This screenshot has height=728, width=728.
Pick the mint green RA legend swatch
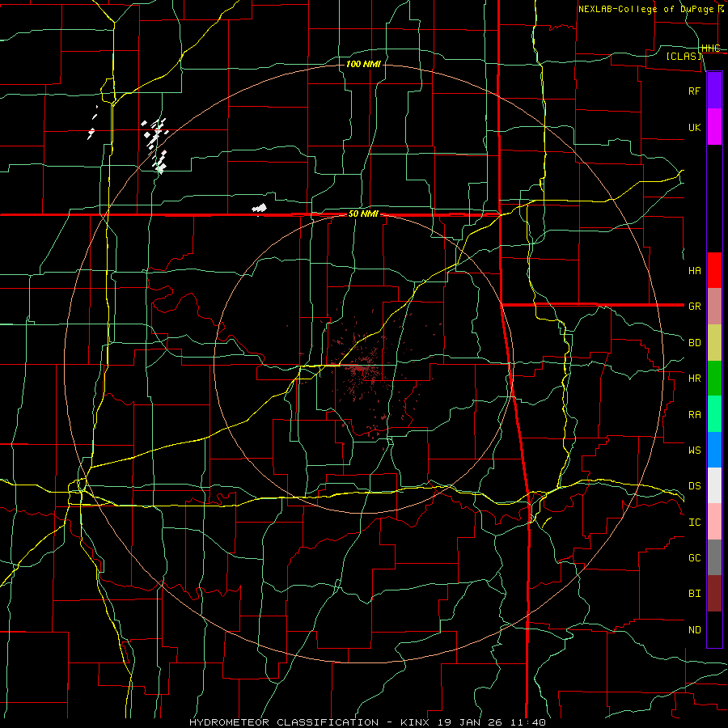714,414
